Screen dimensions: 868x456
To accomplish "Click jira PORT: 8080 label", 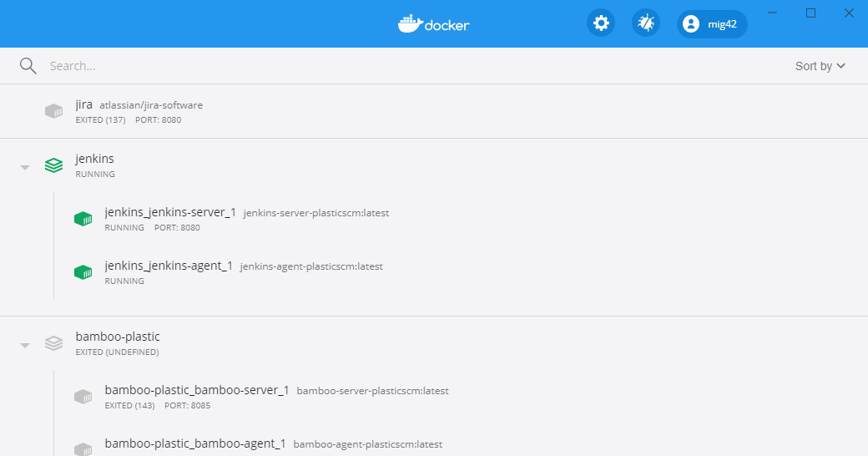I will [x=159, y=119].
